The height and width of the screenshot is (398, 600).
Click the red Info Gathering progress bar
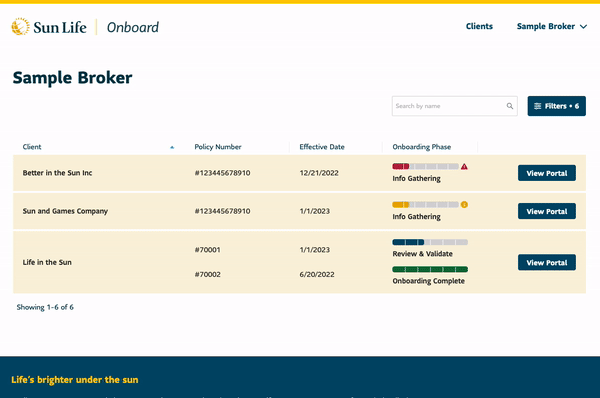pyautogui.click(x=425, y=166)
